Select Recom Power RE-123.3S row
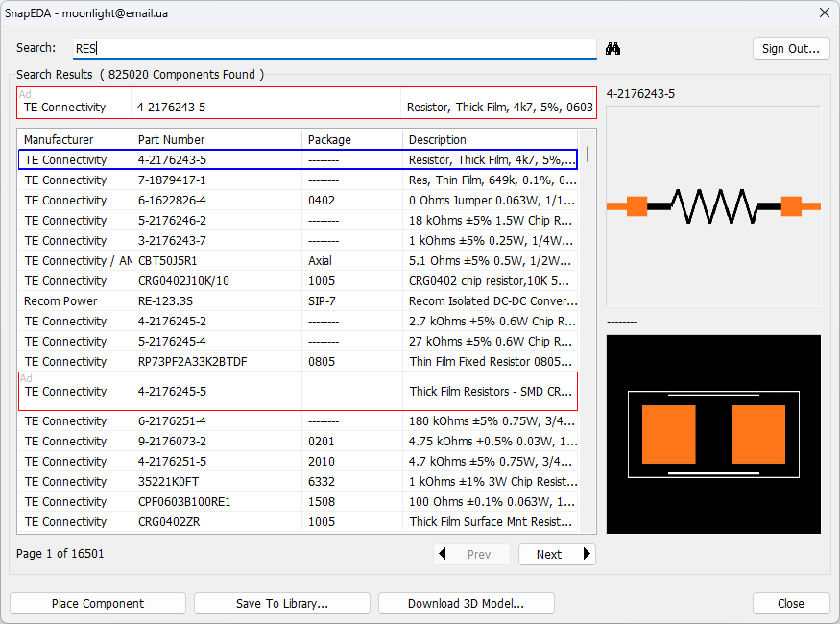 pos(298,301)
